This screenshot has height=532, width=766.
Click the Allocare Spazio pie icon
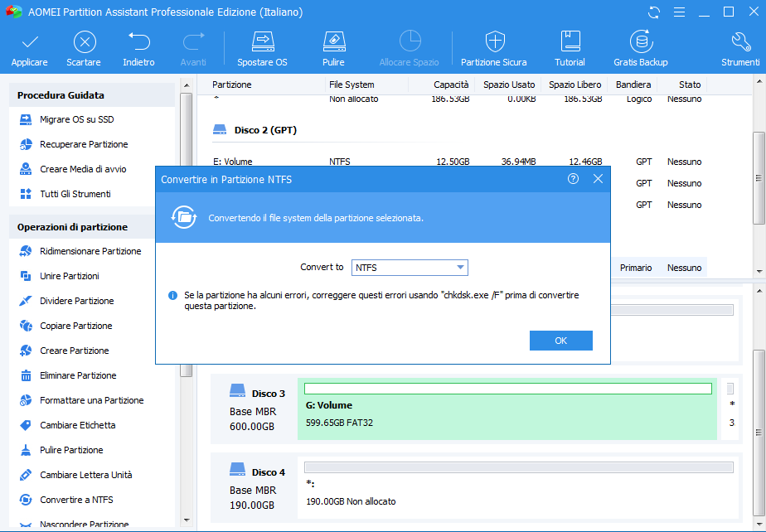tap(410, 41)
